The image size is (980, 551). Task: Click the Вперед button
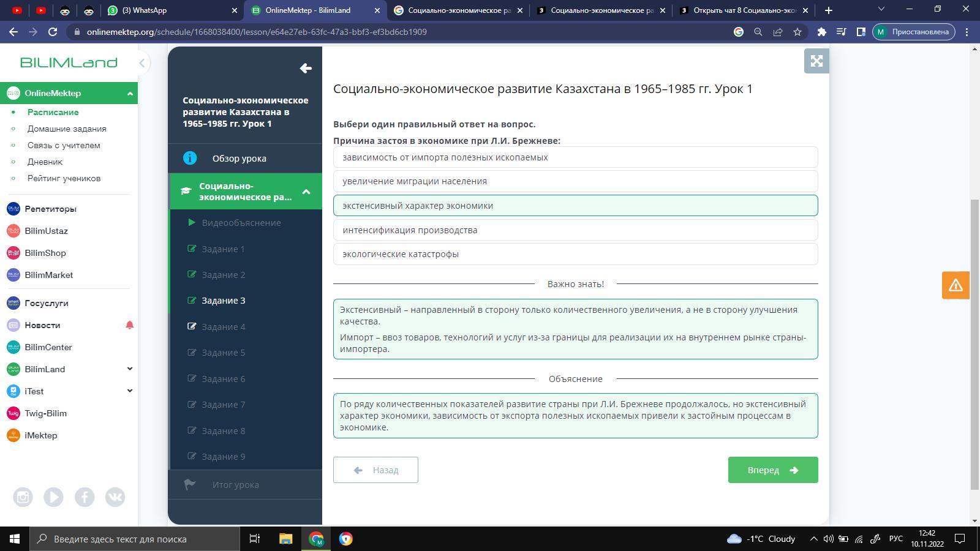773,470
